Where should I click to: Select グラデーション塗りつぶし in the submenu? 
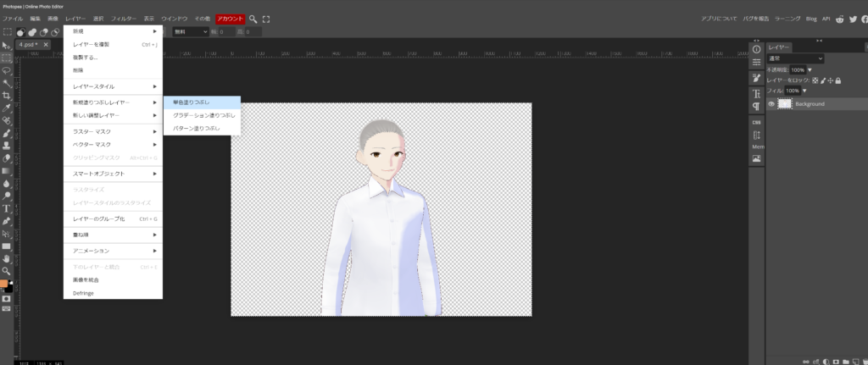202,115
